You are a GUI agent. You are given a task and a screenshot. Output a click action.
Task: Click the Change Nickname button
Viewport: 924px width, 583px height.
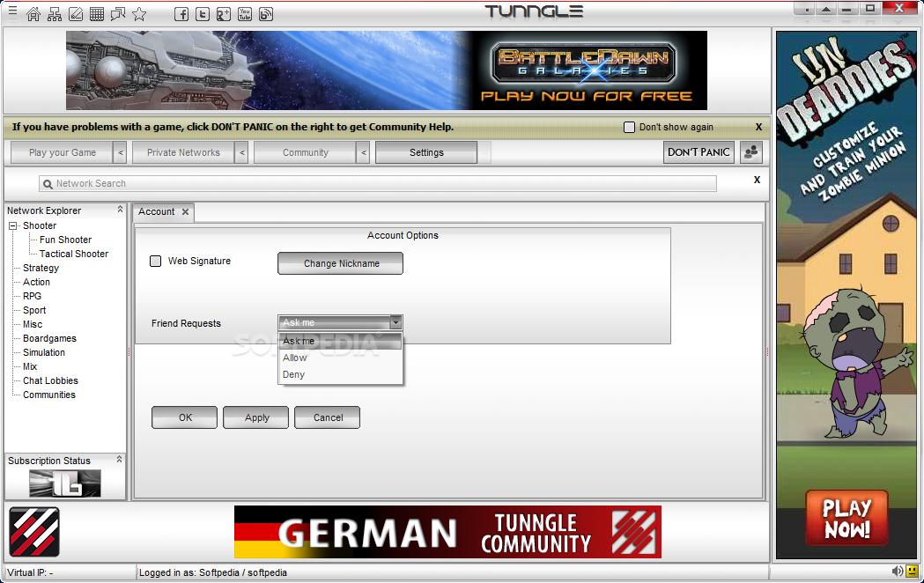point(341,263)
